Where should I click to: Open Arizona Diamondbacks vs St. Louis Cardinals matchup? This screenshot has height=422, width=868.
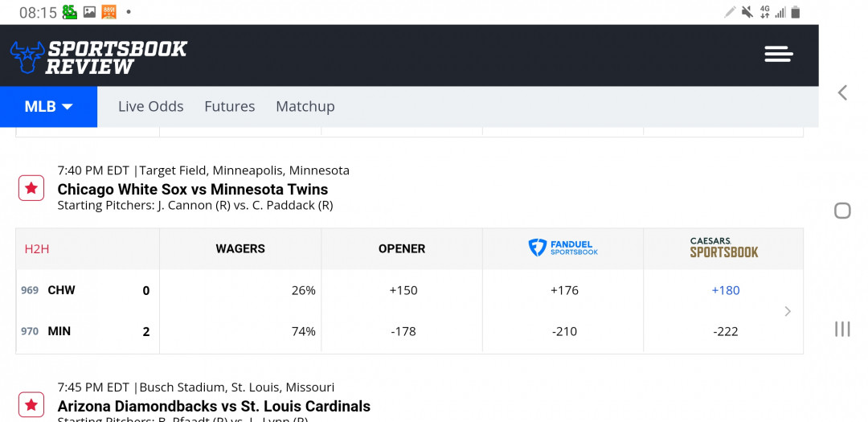coord(214,406)
